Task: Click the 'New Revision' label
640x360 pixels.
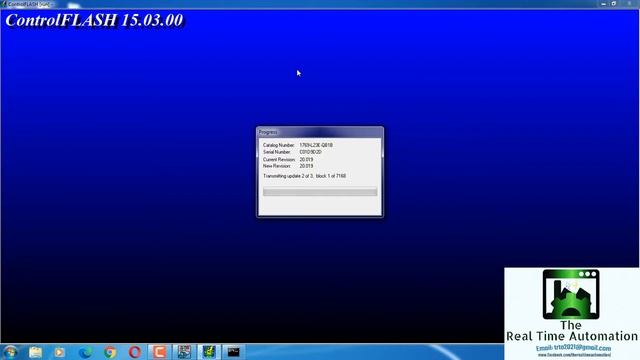Action: coord(277,166)
